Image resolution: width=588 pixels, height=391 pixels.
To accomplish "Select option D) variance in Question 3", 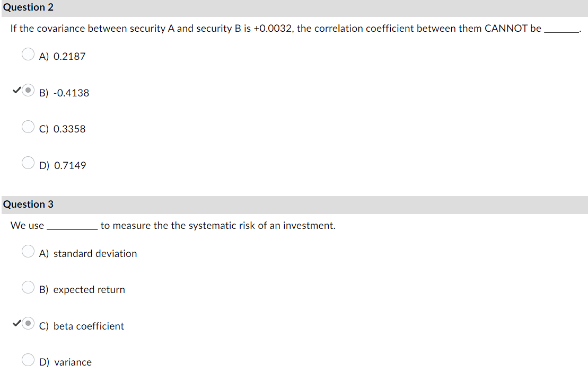I will [x=28, y=360].
